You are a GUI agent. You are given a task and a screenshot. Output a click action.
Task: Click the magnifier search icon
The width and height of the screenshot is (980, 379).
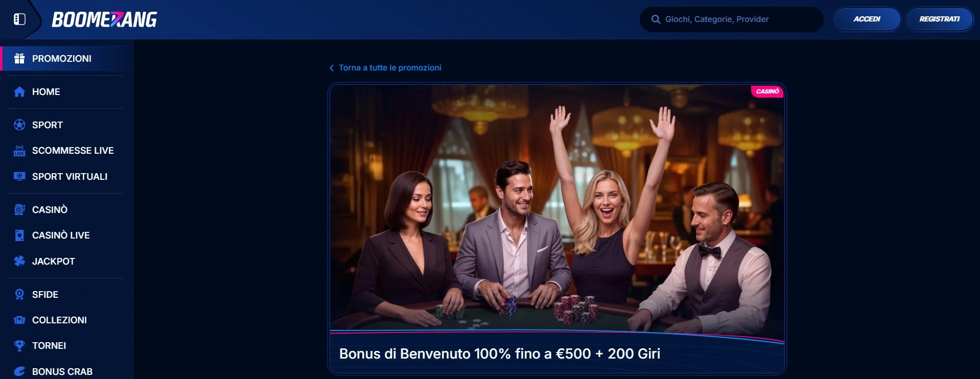[x=656, y=19]
